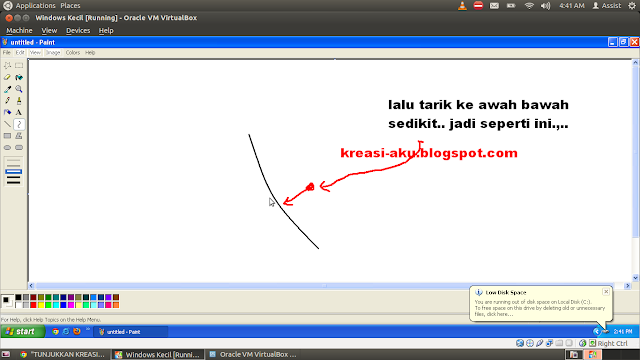The width and height of the screenshot is (640, 360).
Task: Open VirtualBox Machine menu
Action: click(x=19, y=31)
